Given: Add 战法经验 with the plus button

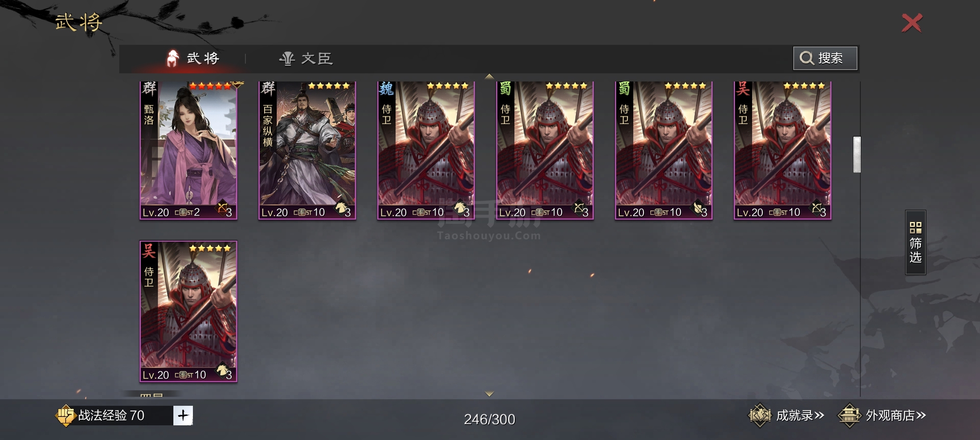Looking at the screenshot, I should coord(183,415).
